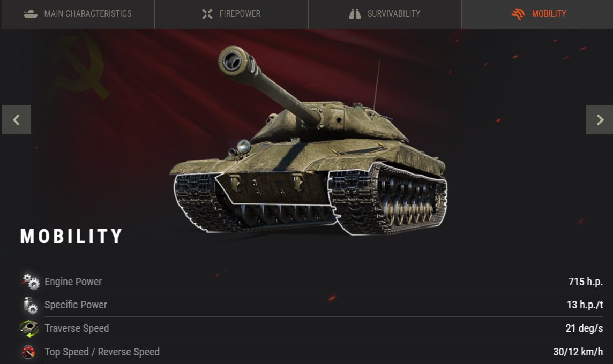Click the 715 h.p. value
The width and height of the screenshot is (613, 364).
click(x=585, y=282)
